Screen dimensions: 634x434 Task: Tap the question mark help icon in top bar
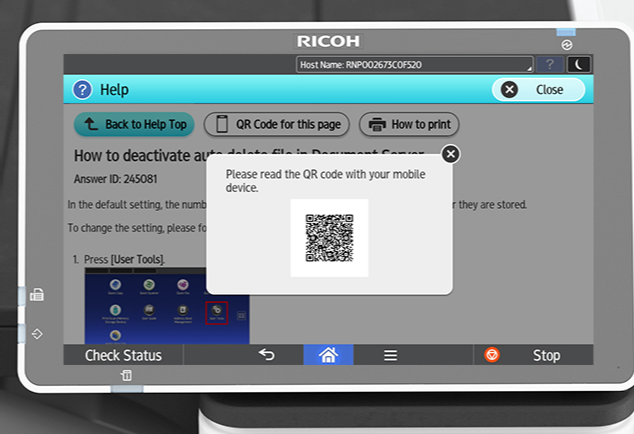(549, 64)
